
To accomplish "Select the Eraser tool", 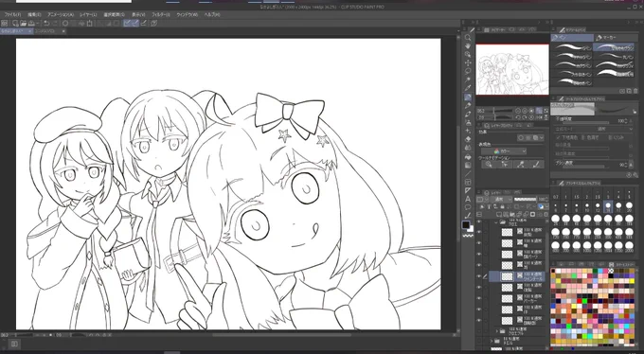I will [468, 140].
